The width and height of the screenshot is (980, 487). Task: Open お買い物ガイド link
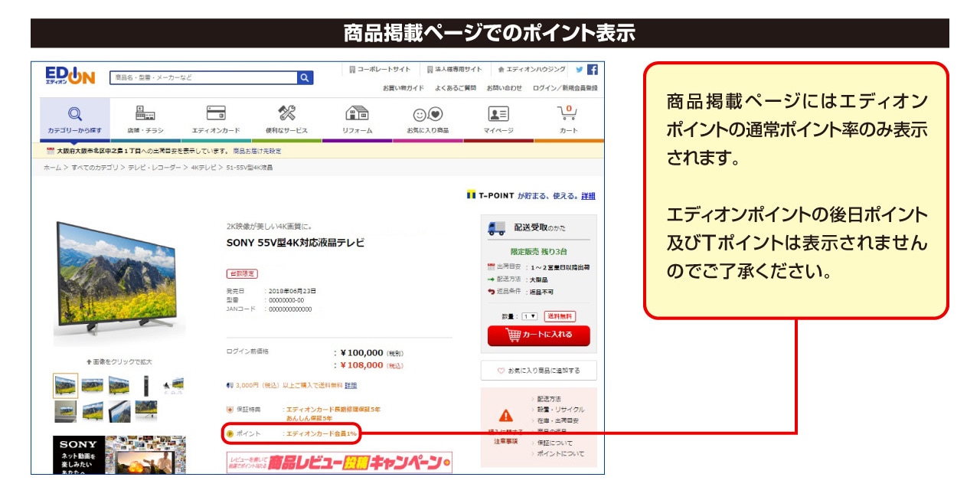403,88
